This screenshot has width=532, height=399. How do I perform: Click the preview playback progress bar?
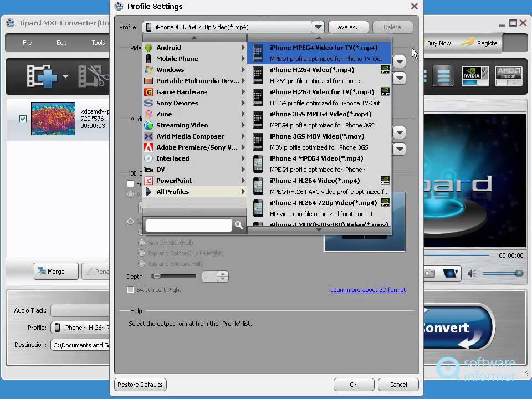pos(456,255)
